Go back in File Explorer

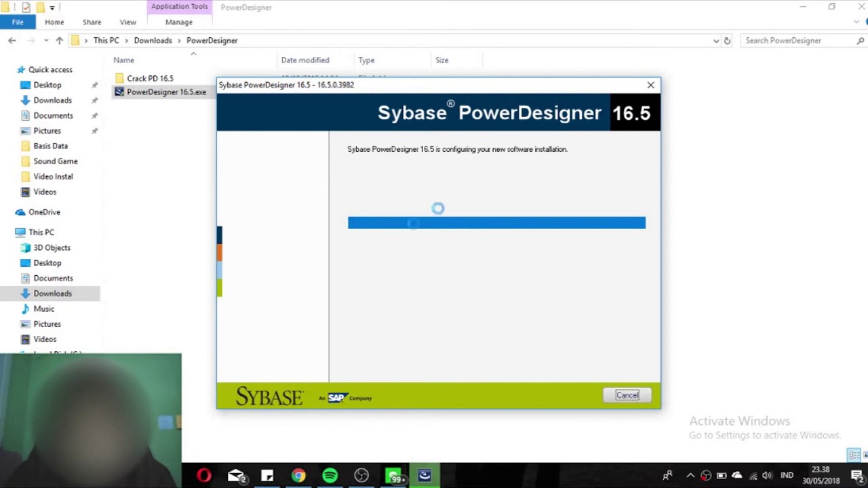[x=12, y=41]
